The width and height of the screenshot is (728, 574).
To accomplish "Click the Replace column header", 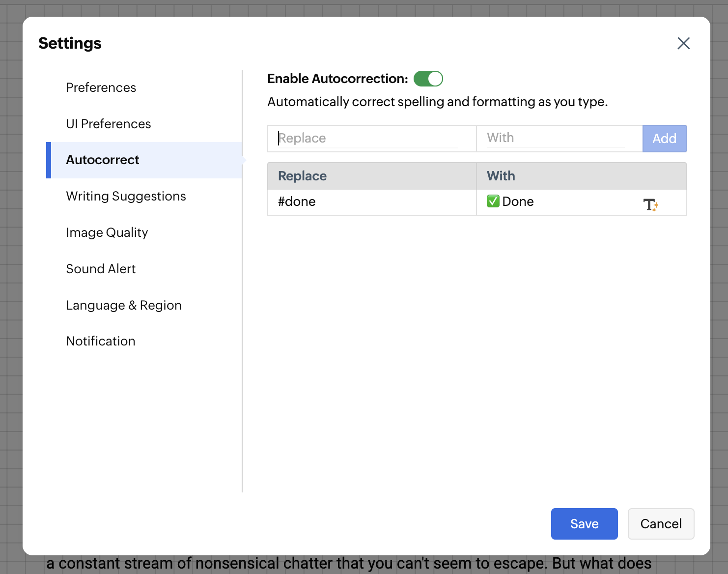I will [x=303, y=176].
